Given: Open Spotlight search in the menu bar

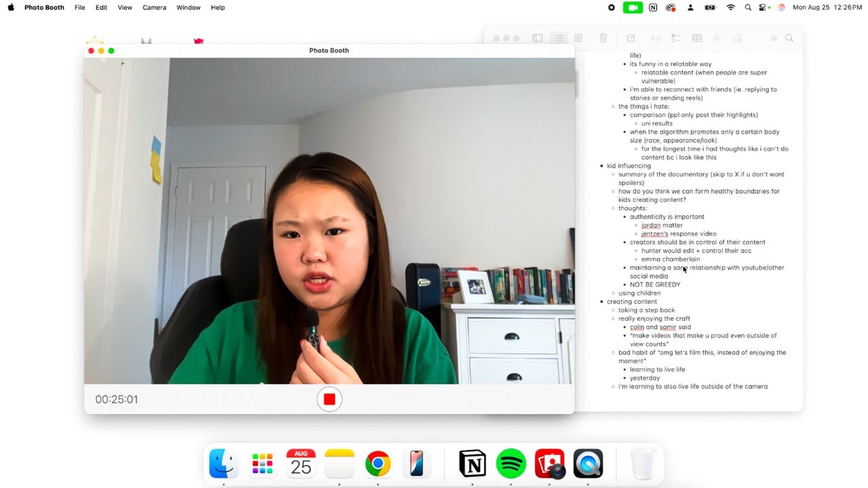Looking at the screenshot, I should coord(748,7).
